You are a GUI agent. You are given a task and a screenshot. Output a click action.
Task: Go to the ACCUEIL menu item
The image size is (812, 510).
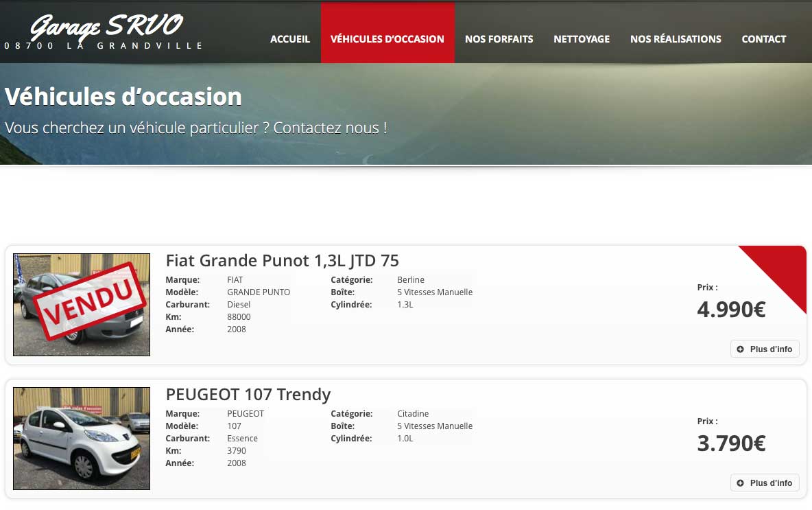pos(290,39)
